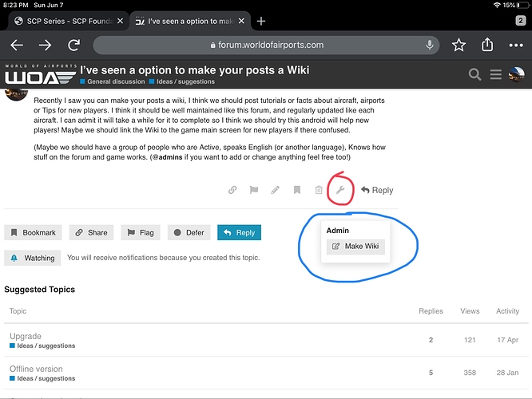The width and height of the screenshot is (532, 399).
Task: Reload the page with the refresh icon
Action: 73,45
